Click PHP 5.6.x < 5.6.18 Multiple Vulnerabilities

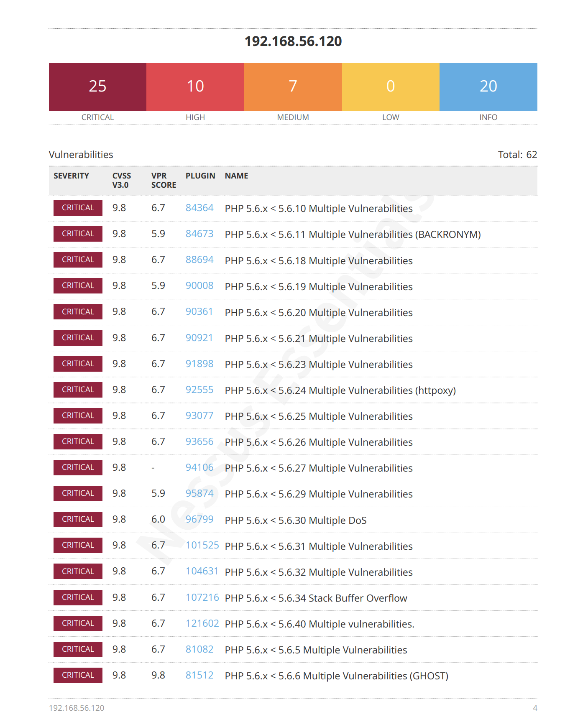(319, 260)
